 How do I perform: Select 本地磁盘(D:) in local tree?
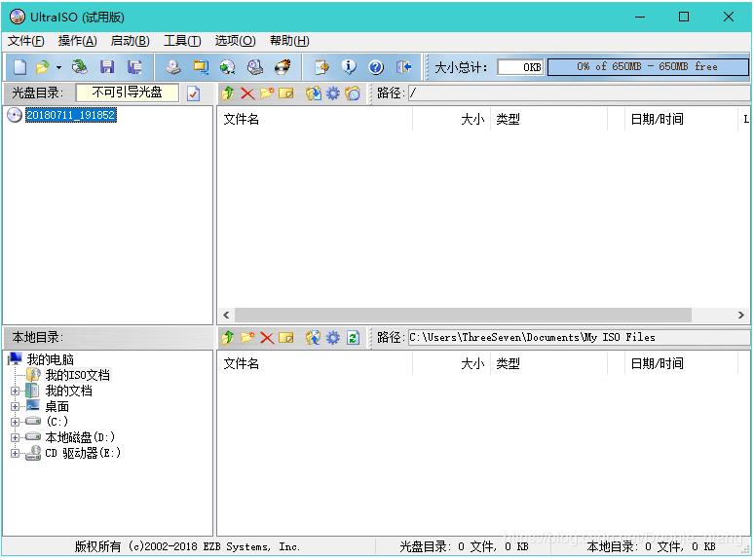click(x=80, y=437)
